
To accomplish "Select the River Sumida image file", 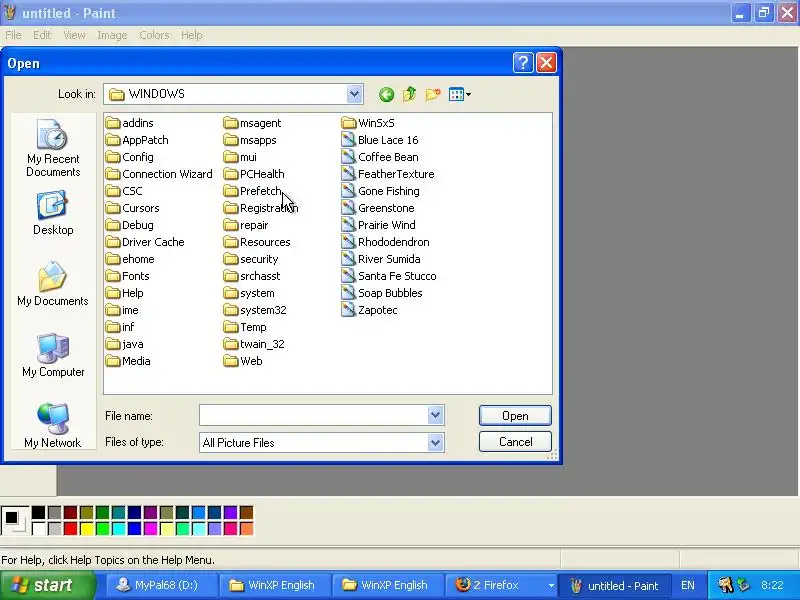I will point(381,259).
